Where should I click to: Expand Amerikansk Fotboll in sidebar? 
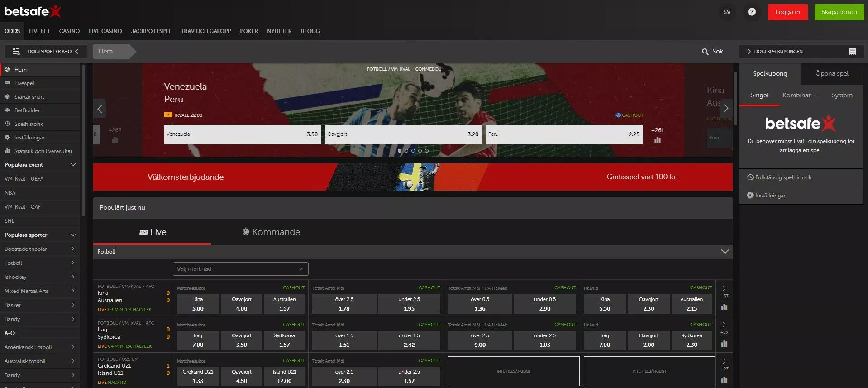(41, 347)
